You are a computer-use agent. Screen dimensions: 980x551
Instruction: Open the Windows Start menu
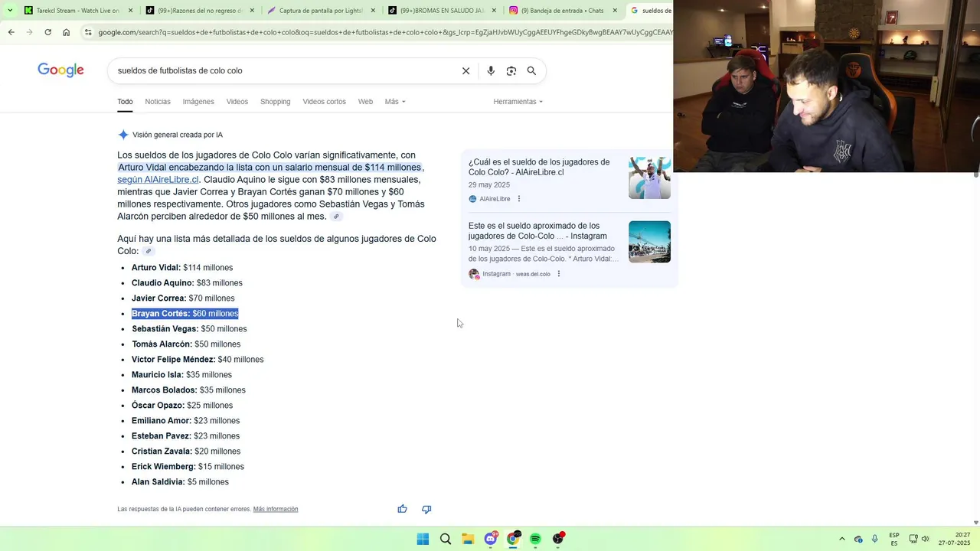point(423,539)
